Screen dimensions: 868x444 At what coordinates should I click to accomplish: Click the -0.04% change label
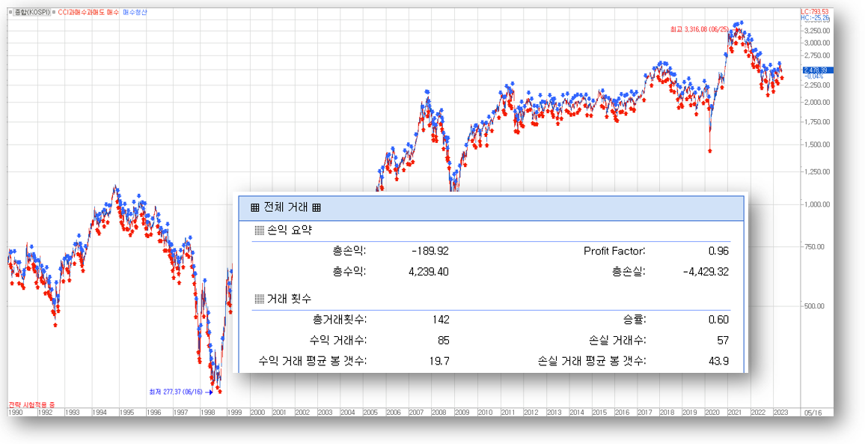pyautogui.click(x=816, y=76)
